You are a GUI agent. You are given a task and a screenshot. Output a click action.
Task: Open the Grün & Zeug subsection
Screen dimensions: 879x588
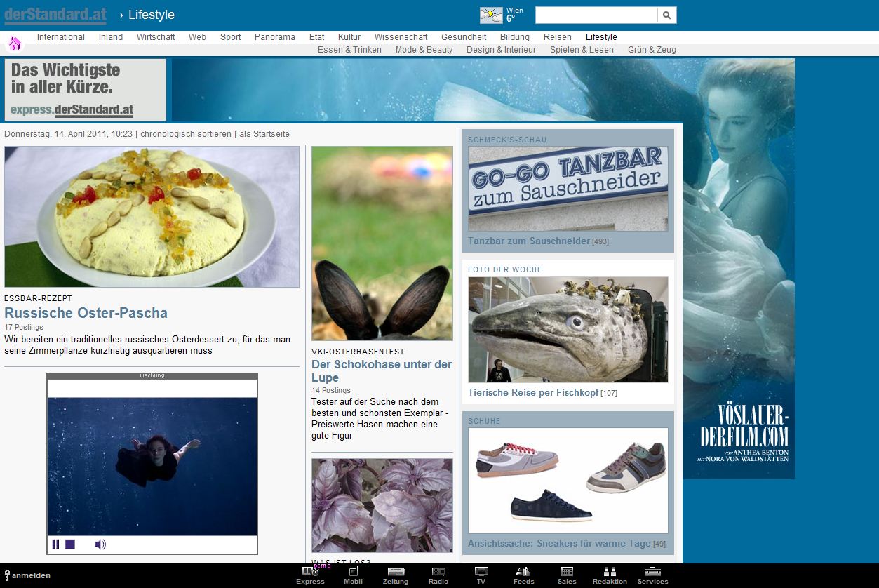[652, 50]
